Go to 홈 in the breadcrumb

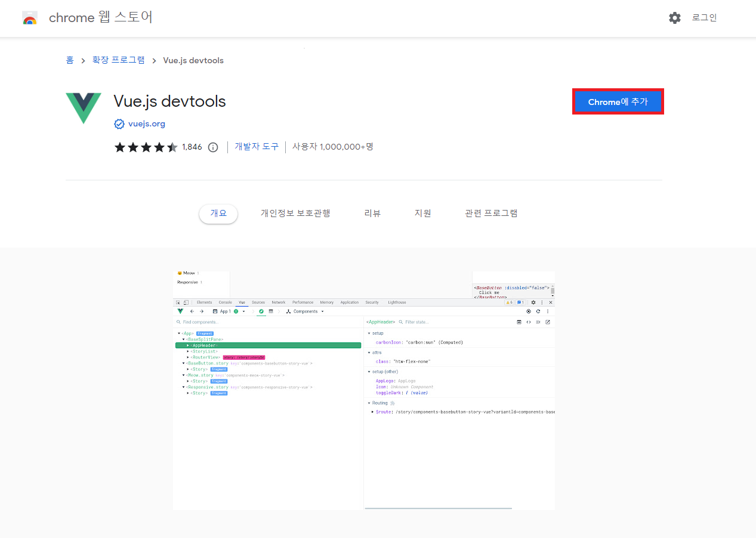click(x=70, y=60)
